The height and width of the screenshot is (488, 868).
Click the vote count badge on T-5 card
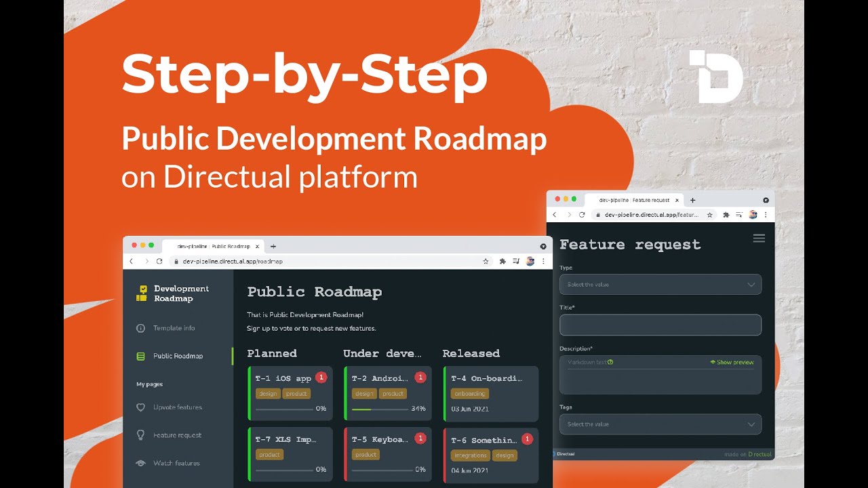(420, 439)
